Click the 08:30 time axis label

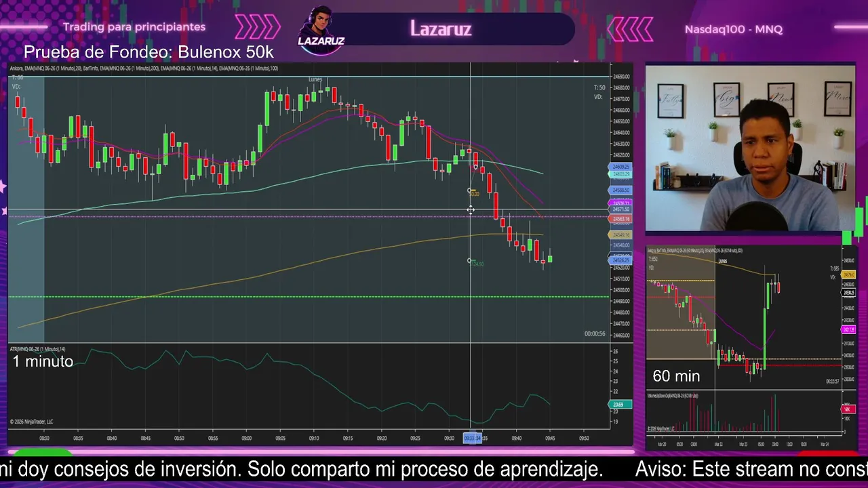click(44, 439)
